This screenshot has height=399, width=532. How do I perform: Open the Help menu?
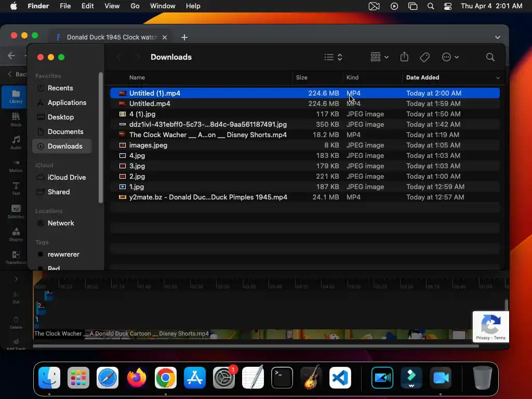[193, 6]
